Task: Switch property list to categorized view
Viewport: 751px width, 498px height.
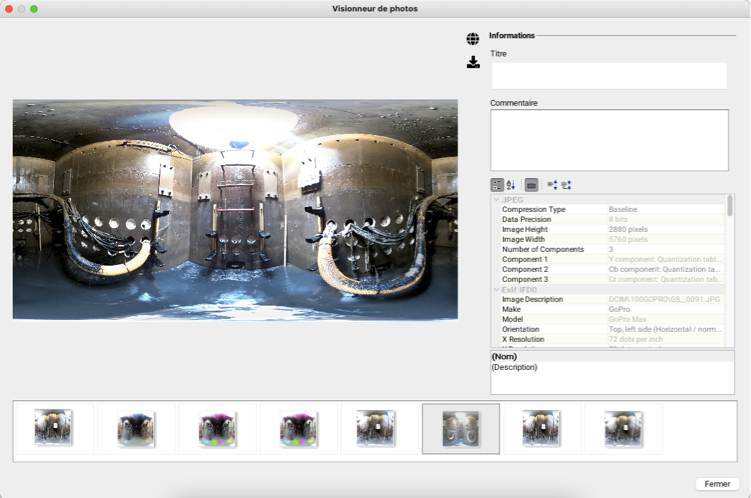Action: tap(497, 185)
